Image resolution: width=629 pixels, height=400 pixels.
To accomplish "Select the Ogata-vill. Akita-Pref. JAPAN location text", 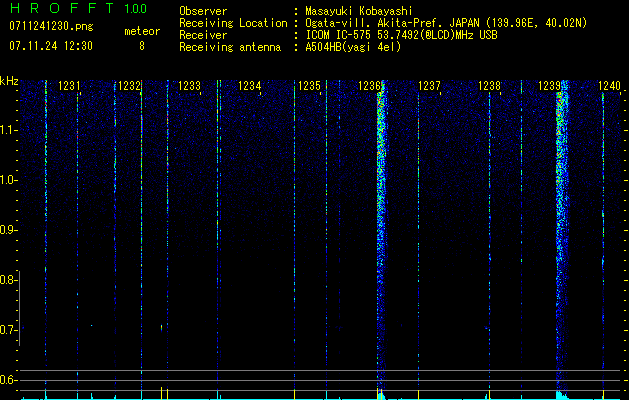I will click(446, 23).
